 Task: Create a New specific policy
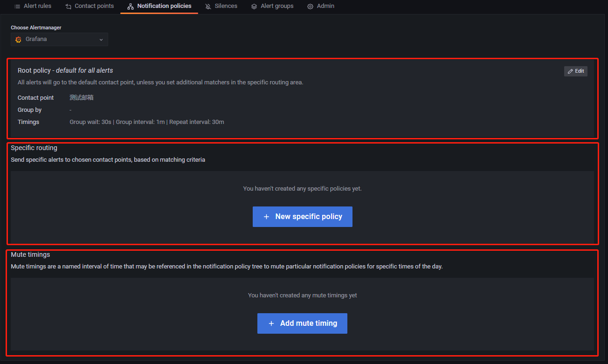pyautogui.click(x=303, y=217)
